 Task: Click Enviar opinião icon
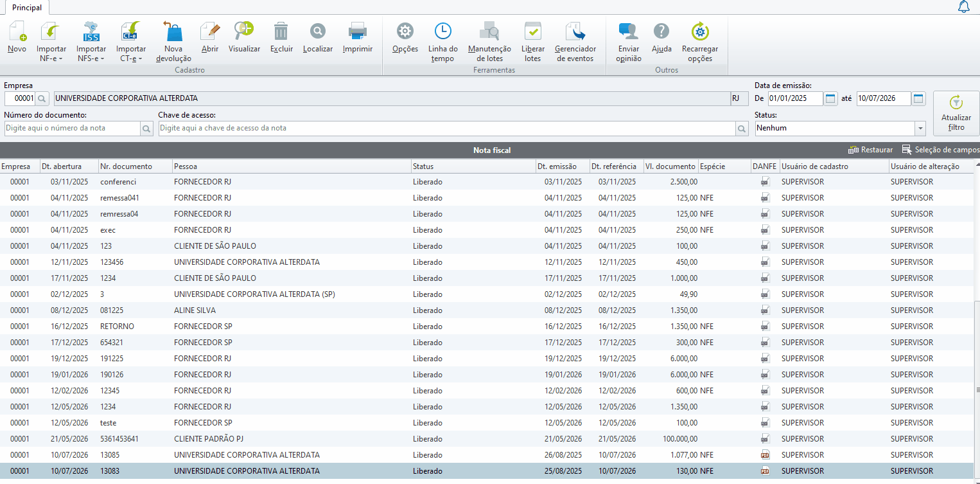(628, 31)
